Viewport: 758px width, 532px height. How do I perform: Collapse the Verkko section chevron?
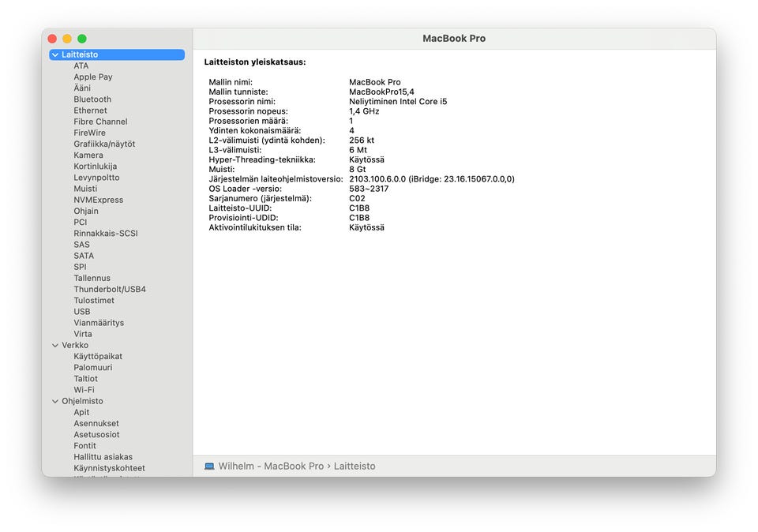(55, 345)
